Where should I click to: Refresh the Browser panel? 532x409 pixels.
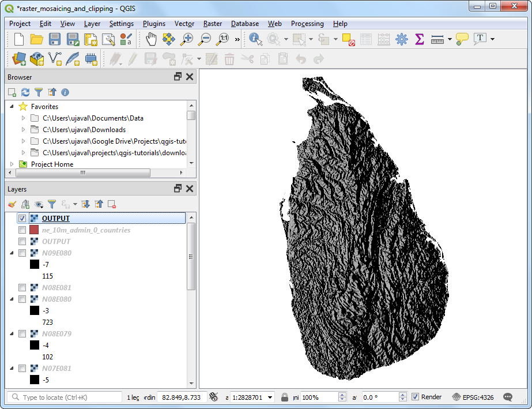coord(25,92)
